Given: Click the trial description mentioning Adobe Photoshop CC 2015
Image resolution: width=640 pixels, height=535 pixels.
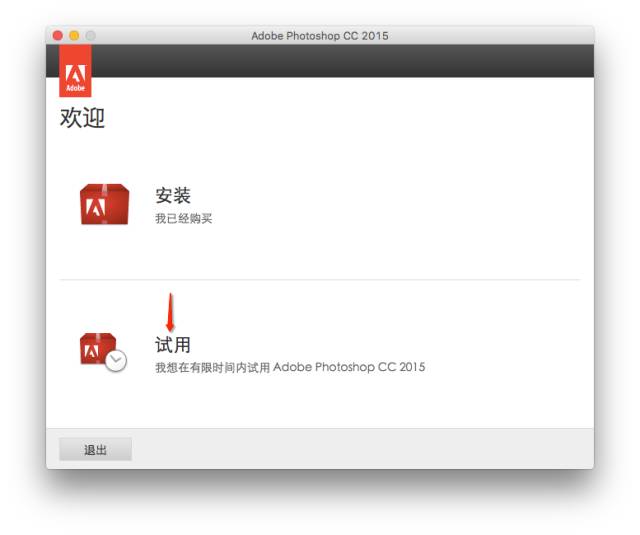Looking at the screenshot, I should 290,367.
